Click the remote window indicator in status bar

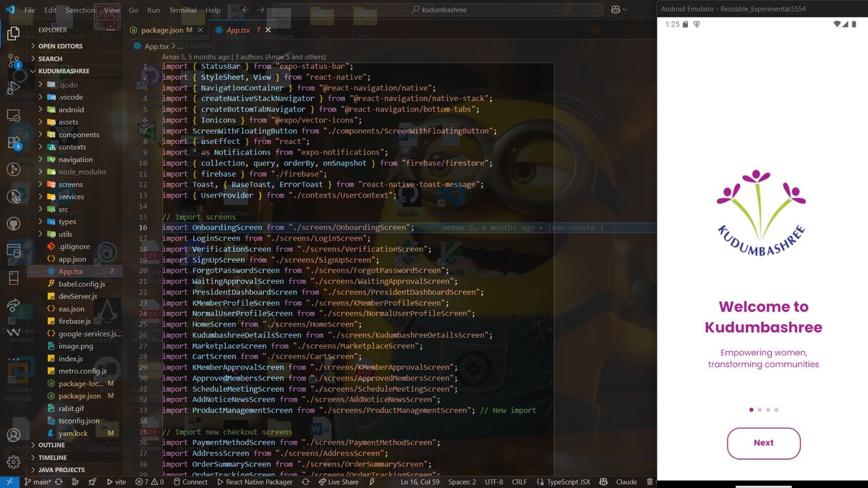pos(9,481)
